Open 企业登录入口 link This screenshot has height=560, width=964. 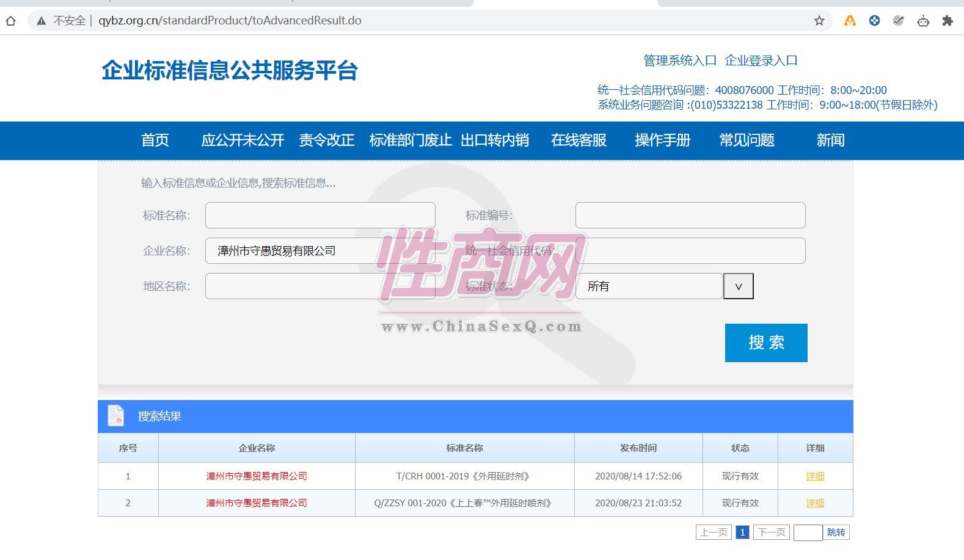pos(761,60)
